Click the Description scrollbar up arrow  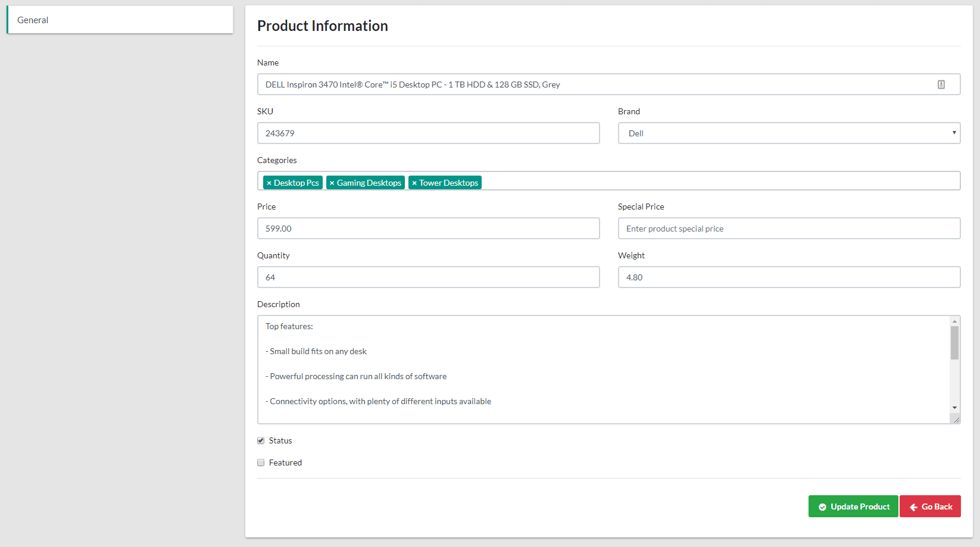954,321
